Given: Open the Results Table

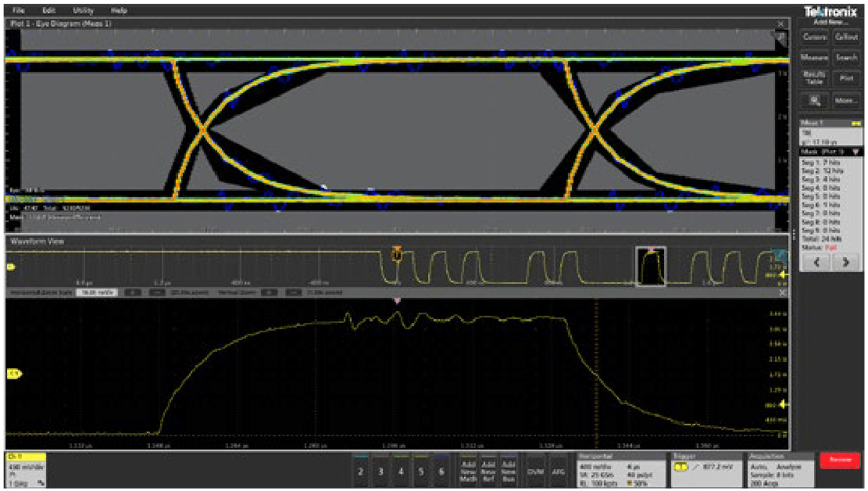Looking at the screenshot, I should pyautogui.click(x=815, y=78).
